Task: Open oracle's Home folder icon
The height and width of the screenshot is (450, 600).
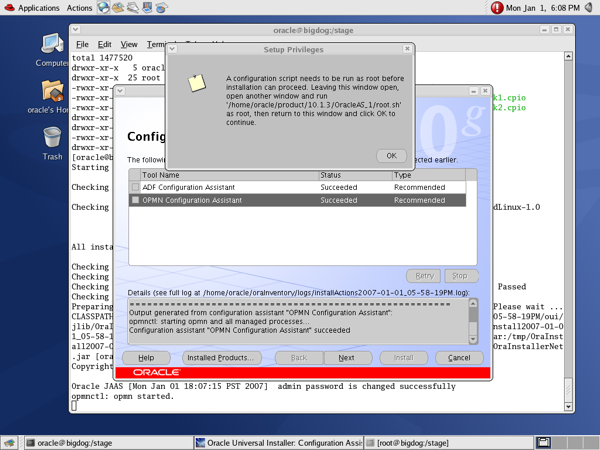Action: 50,97
